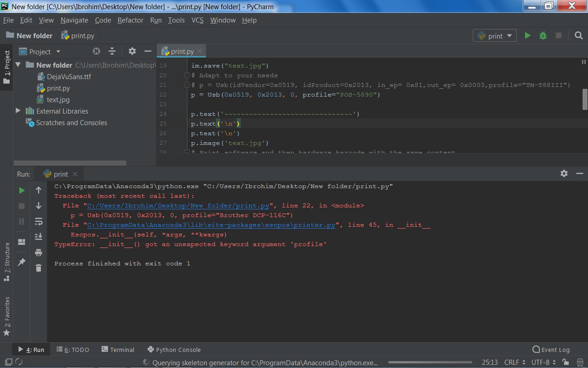This screenshot has height=368, width=588.
Task: Click the editor vertical scrollbar thumb
Action: (585, 99)
